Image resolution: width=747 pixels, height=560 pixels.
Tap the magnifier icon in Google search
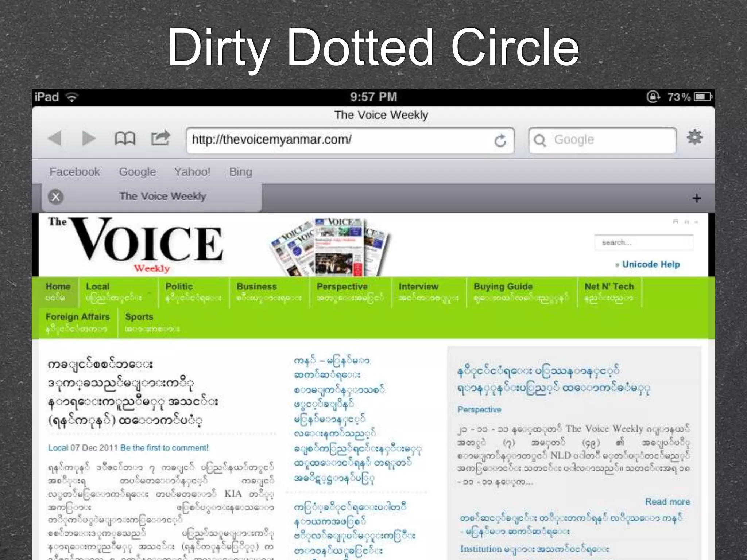(539, 140)
